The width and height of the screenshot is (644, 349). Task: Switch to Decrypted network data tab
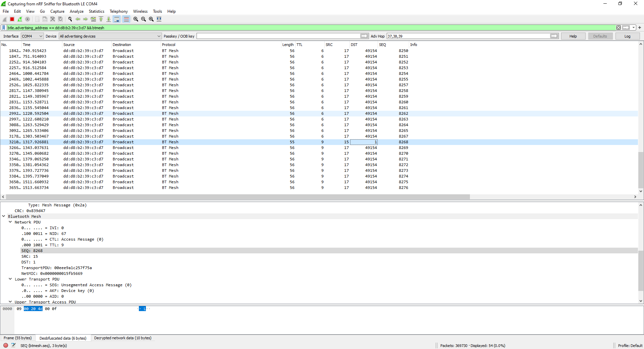click(123, 338)
